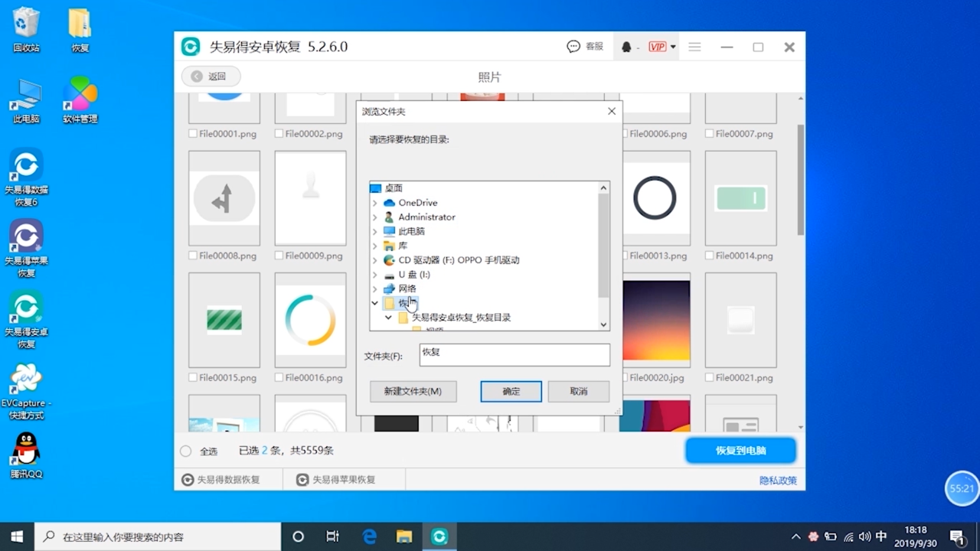The height and width of the screenshot is (551, 980).
Task: Click the 55:21 recording timer bubble
Action: click(962, 488)
